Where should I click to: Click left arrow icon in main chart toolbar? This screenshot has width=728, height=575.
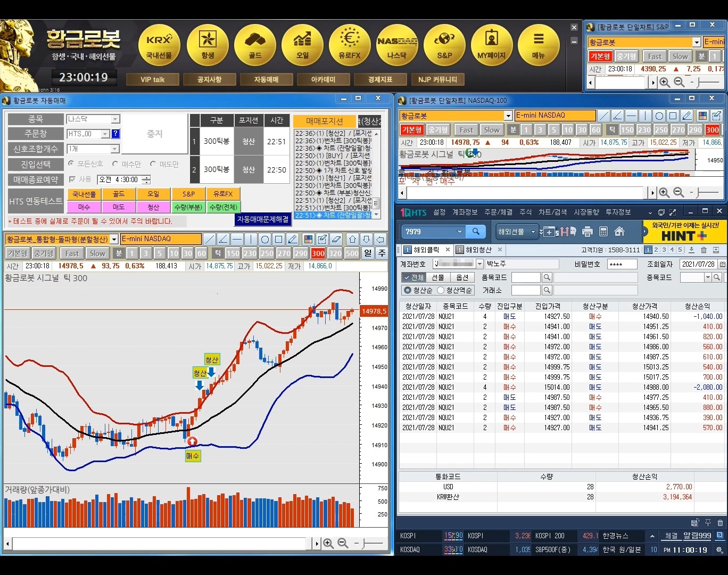380,239
